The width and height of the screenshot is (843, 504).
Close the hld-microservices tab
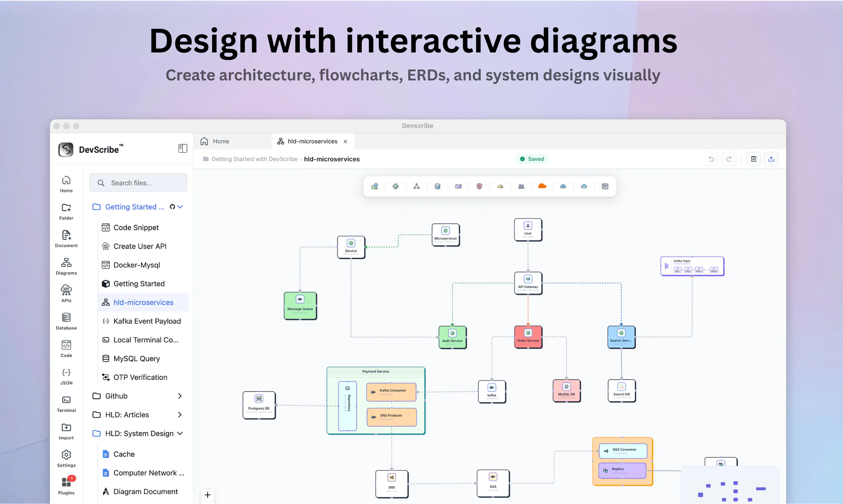(x=345, y=142)
